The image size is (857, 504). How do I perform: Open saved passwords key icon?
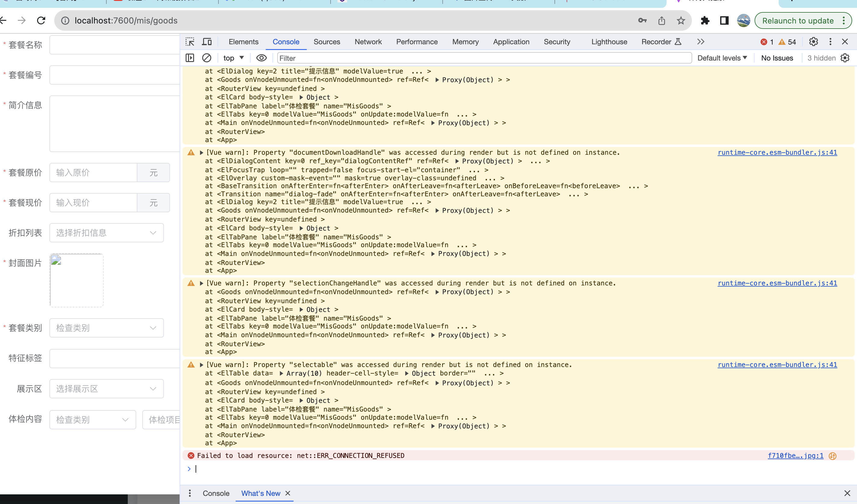coord(642,21)
